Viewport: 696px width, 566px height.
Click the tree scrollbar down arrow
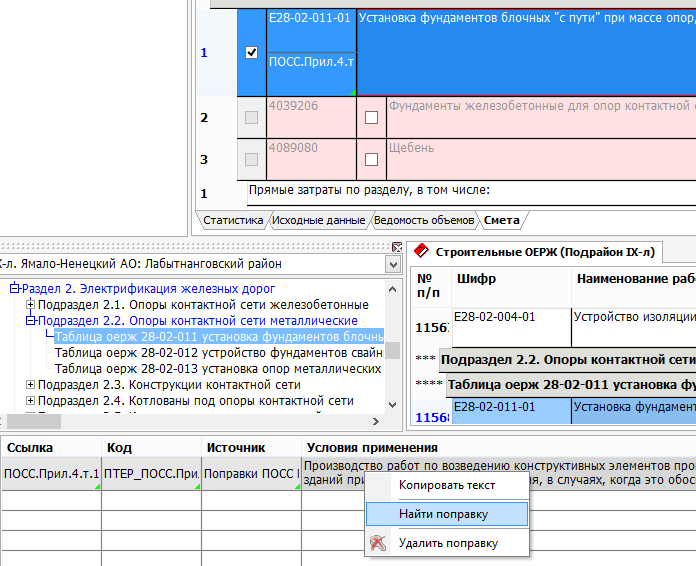pos(392,404)
